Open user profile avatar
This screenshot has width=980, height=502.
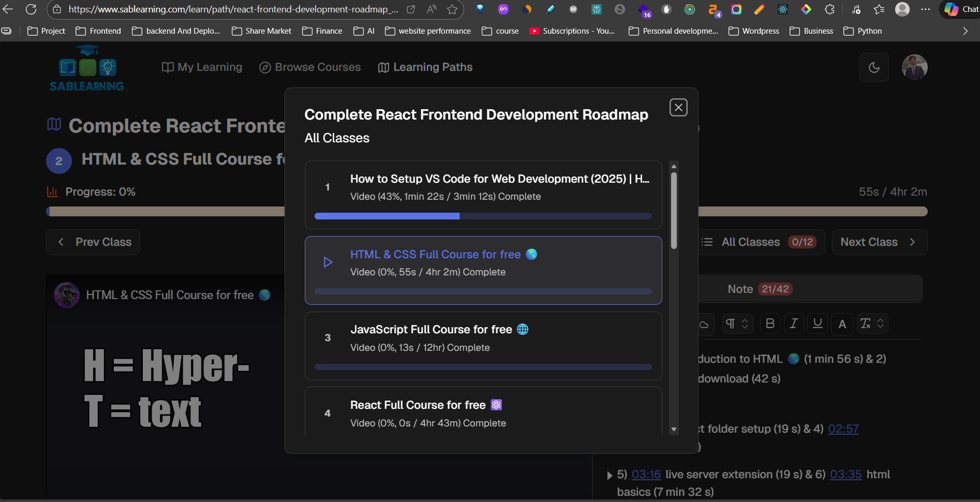914,67
